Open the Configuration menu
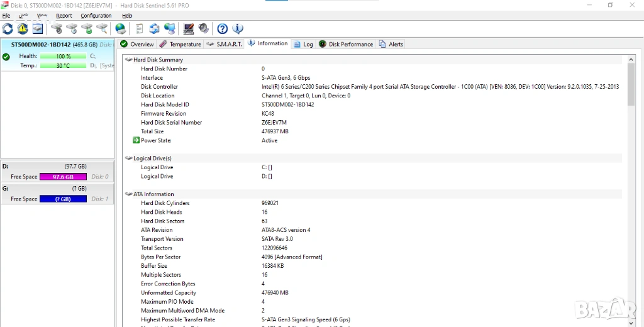This screenshot has width=644, height=327. coord(96,16)
